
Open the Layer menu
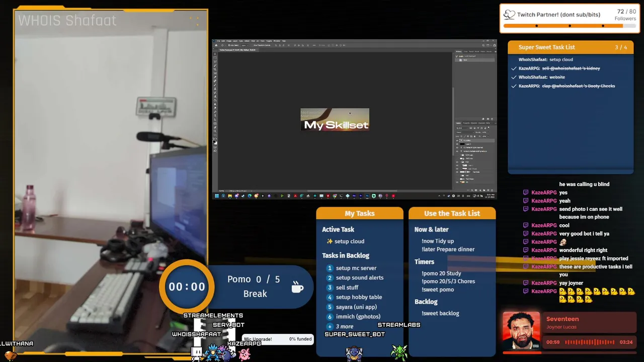coord(235,41)
